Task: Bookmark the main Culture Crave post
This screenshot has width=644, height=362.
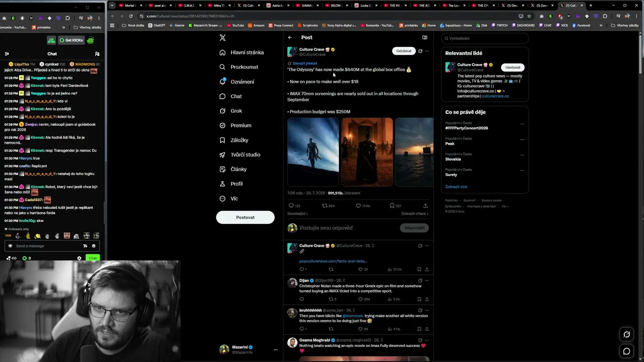Action: 391,206
